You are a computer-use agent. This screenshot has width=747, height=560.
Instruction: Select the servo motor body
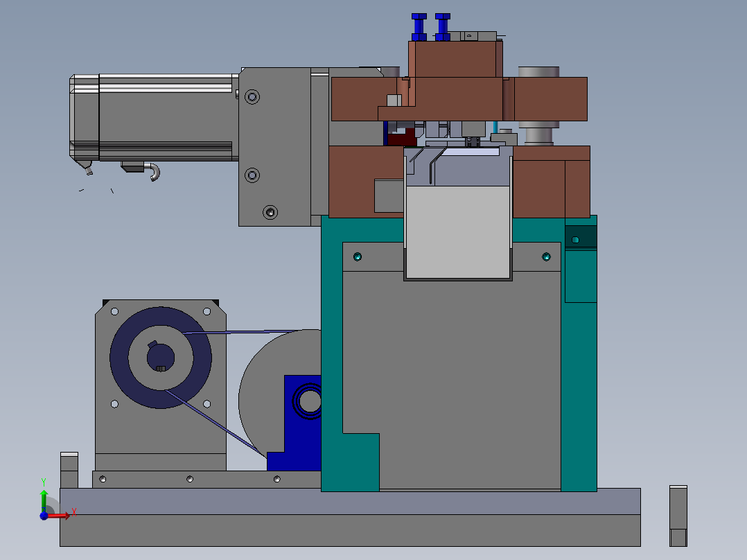(x=154, y=117)
